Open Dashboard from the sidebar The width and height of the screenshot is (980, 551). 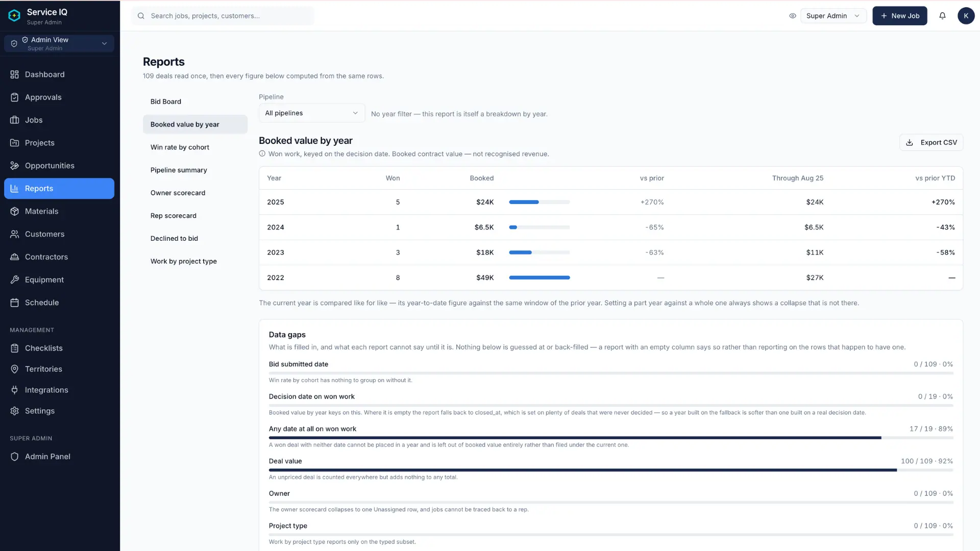point(59,74)
